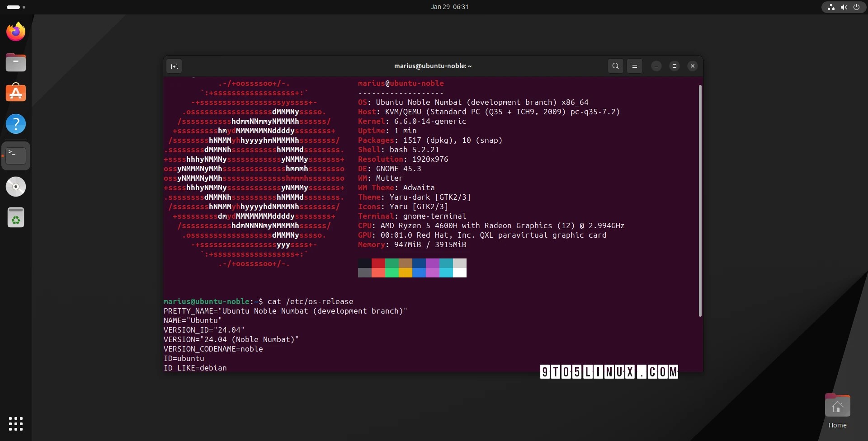Open the Home folder desktop icon
The image size is (868, 441).
pos(837,411)
